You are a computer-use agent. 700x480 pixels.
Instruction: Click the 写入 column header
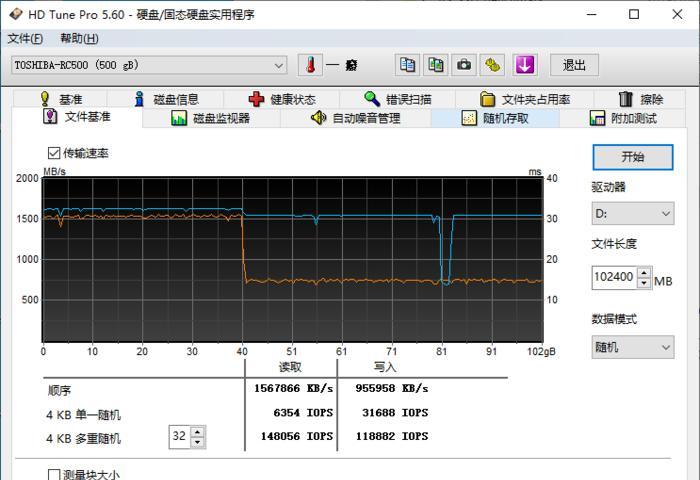pos(385,367)
